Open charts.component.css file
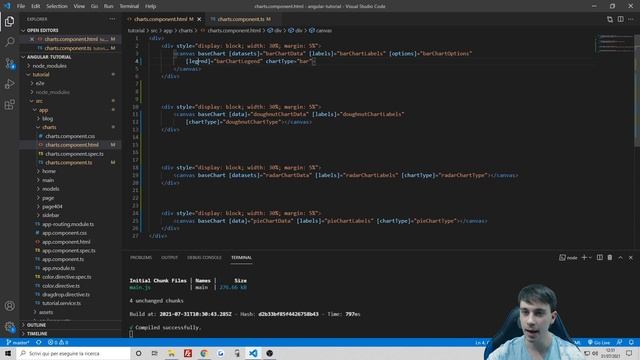This screenshot has height=360, width=640. point(70,136)
